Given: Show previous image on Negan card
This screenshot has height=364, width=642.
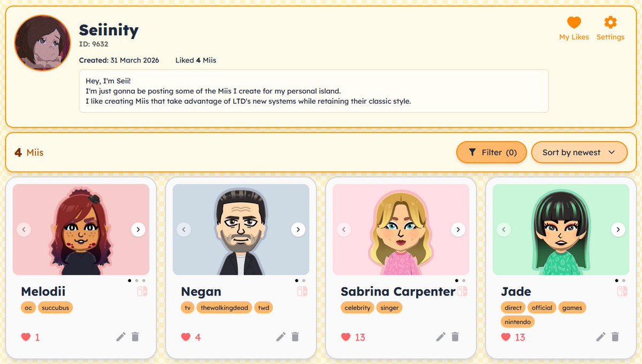Looking at the screenshot, I should pyautogui.click(x=184, y=229).
